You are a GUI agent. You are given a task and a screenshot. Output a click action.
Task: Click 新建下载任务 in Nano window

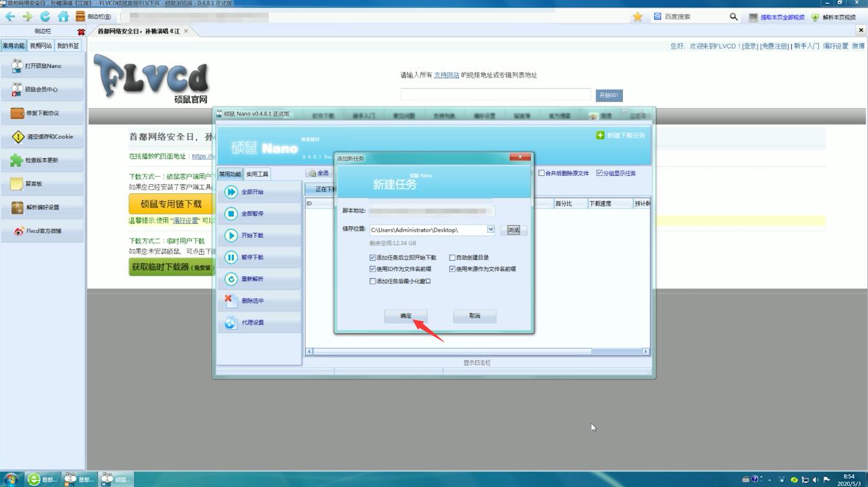pyautogui.click(x=620, y=135)
